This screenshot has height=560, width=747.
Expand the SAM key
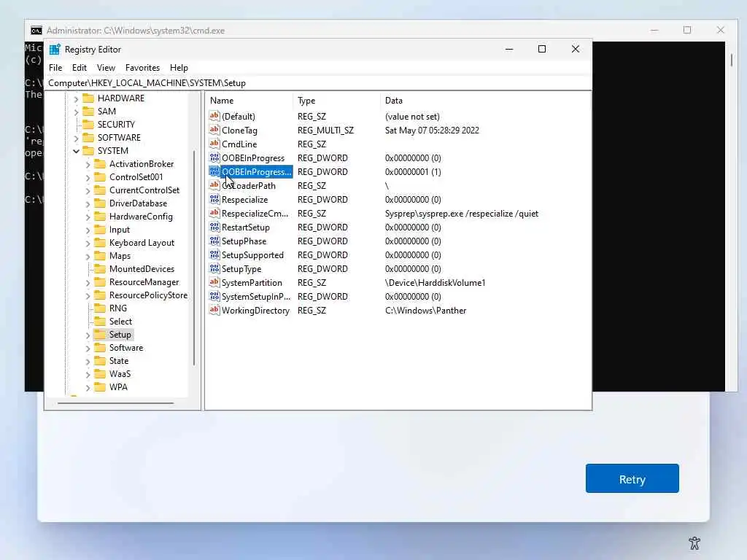pyautogui.click(x=76, y=112)
